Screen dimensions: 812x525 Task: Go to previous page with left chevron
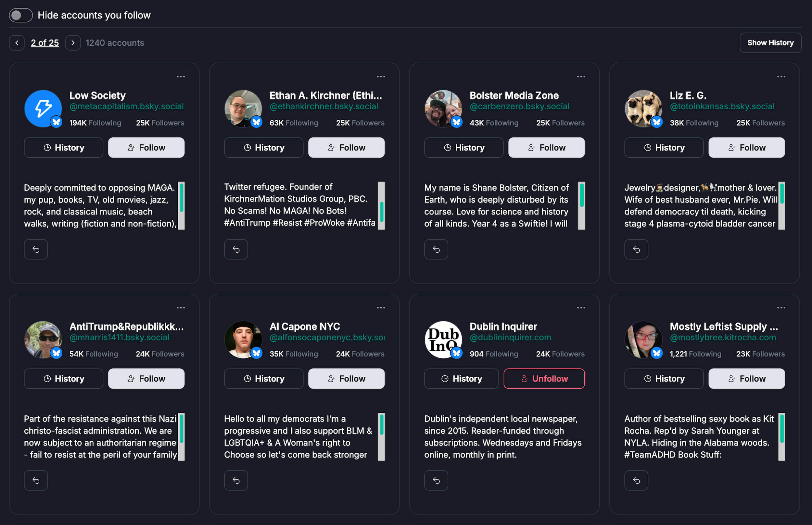(x=17, y=43)
